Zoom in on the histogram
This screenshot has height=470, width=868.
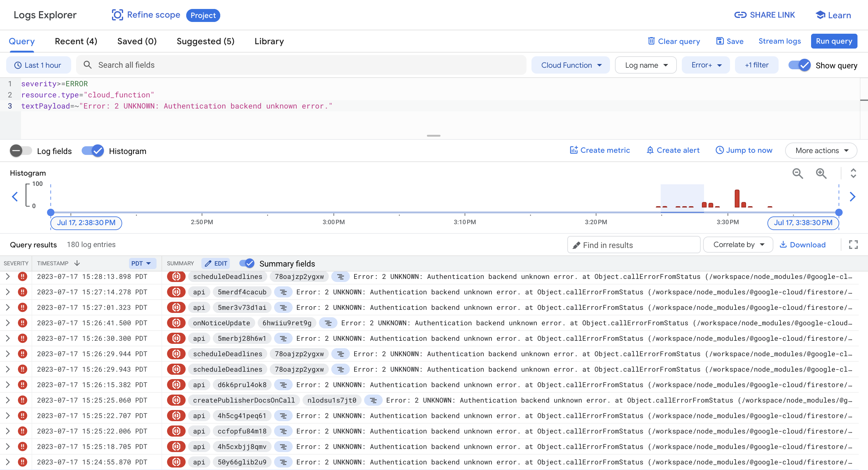pos(821,173)
